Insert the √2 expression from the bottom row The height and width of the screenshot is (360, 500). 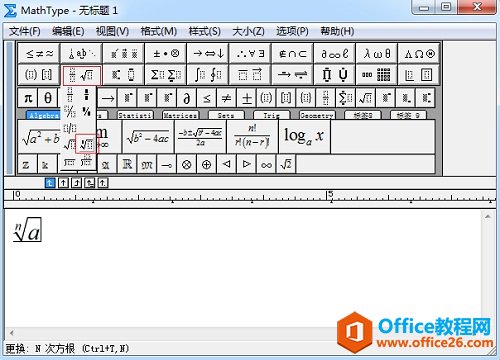point(286,164)
